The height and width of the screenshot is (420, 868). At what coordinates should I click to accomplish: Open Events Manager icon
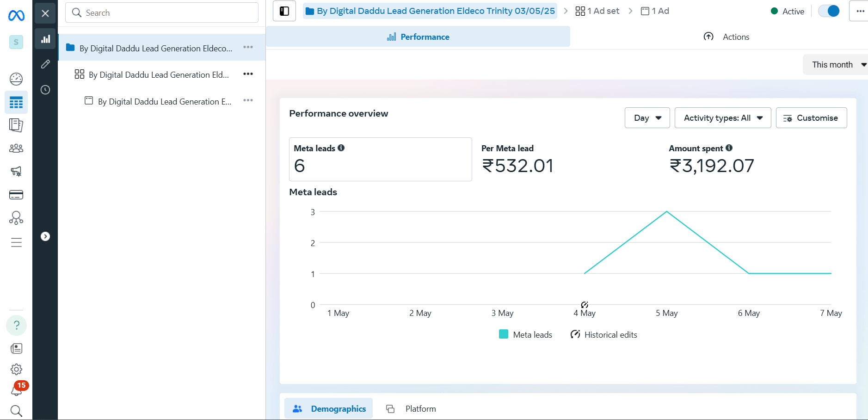16,218
